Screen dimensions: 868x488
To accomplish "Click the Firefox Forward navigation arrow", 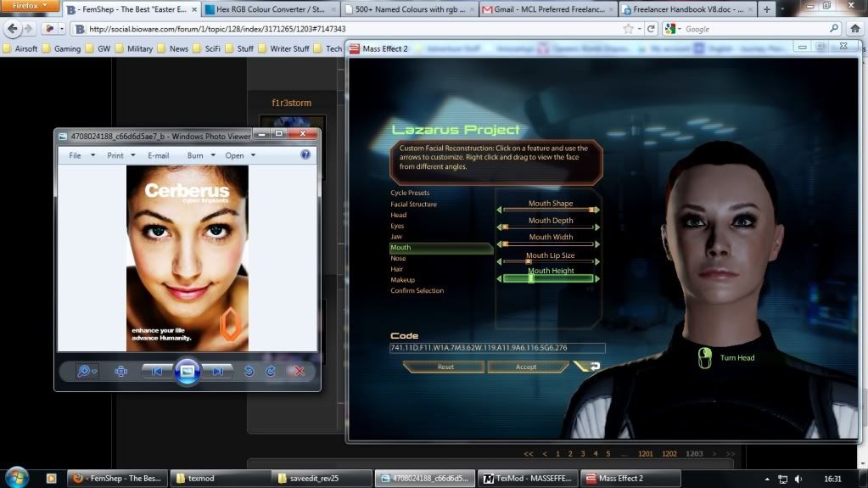I will click(x=28, y=28).
